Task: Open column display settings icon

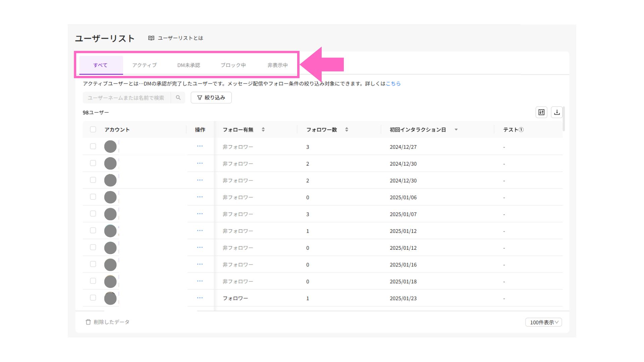Action: point(541,112)
